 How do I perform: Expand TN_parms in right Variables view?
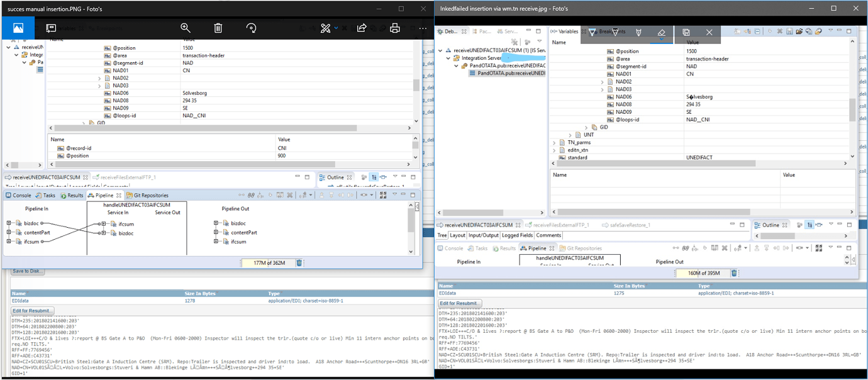(x=554, y=142)
